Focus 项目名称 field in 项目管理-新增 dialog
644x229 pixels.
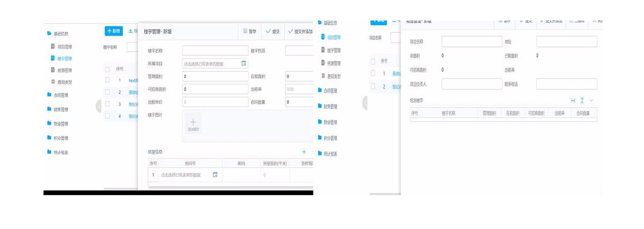click(472, 41)
